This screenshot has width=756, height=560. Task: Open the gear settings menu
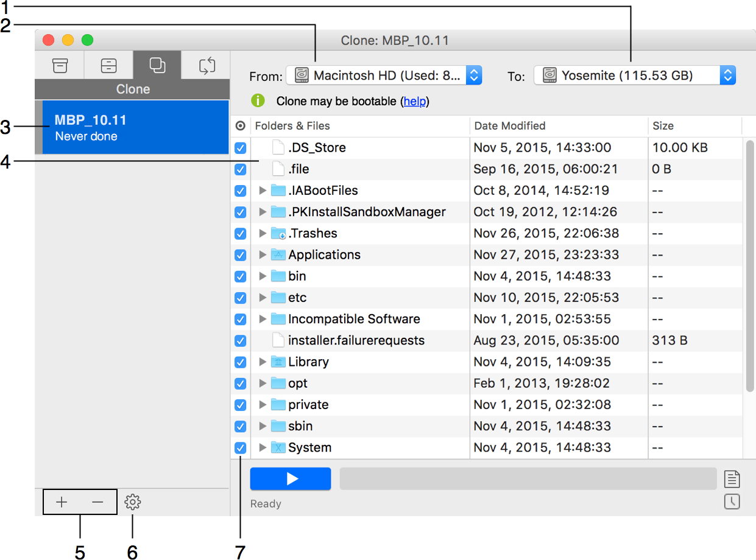click(132, 502)
